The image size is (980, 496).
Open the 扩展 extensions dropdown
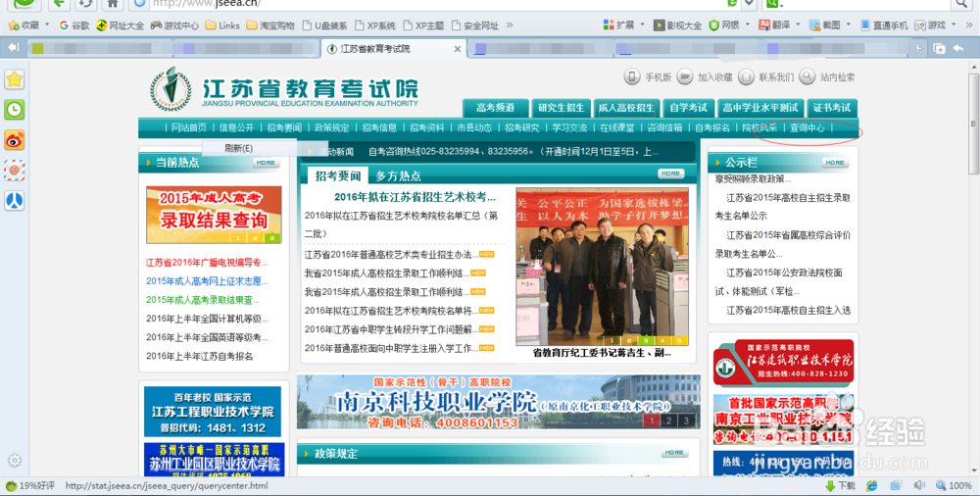coord(642,25)
